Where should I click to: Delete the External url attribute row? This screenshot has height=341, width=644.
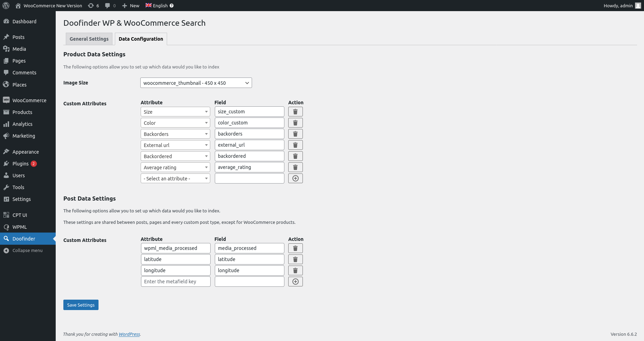click(295, 145)
